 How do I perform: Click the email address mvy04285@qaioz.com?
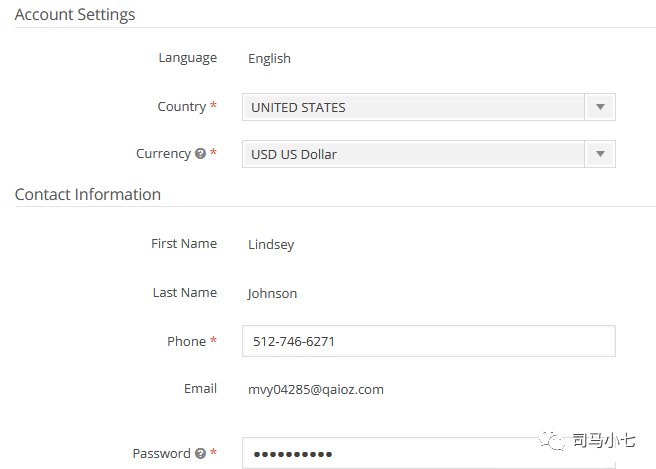315,389
